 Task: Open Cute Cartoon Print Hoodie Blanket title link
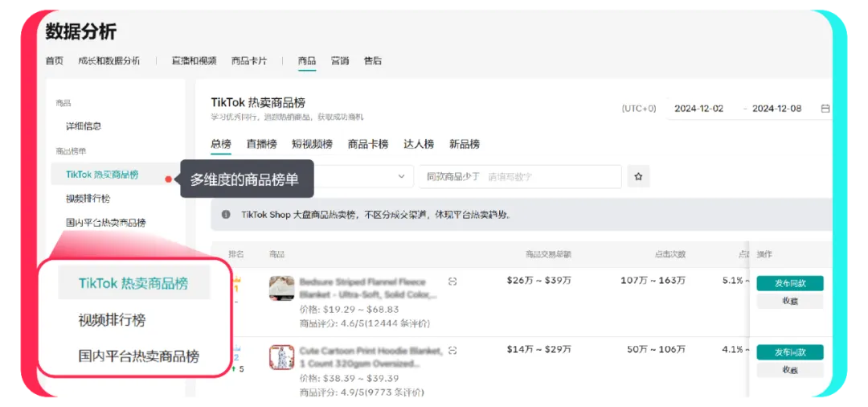[371, 357]
